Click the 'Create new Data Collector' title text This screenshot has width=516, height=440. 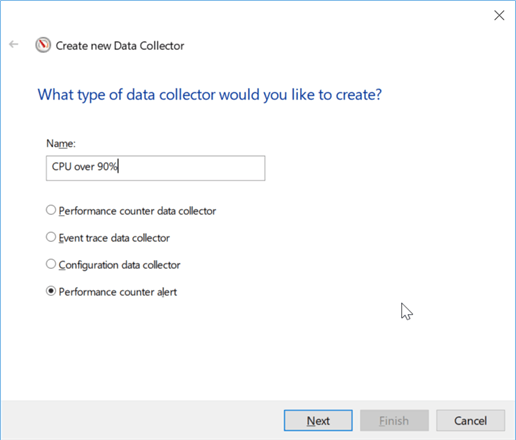coord(120,46)
